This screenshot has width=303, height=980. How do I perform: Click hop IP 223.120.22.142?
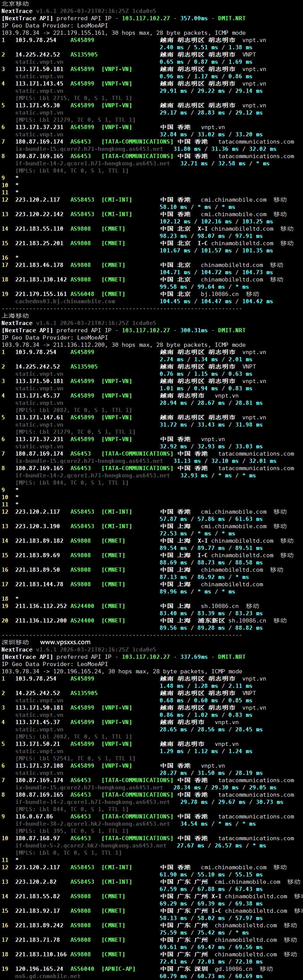(39, 214)
